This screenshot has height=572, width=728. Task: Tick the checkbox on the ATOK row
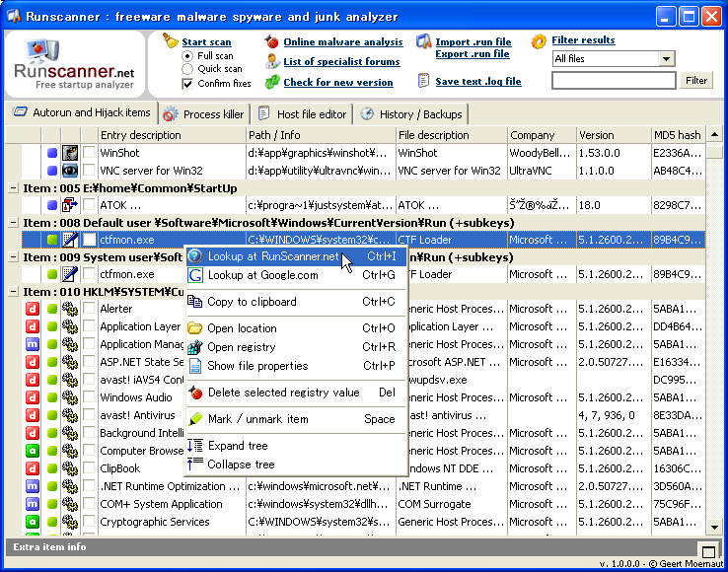click(89, 205)
